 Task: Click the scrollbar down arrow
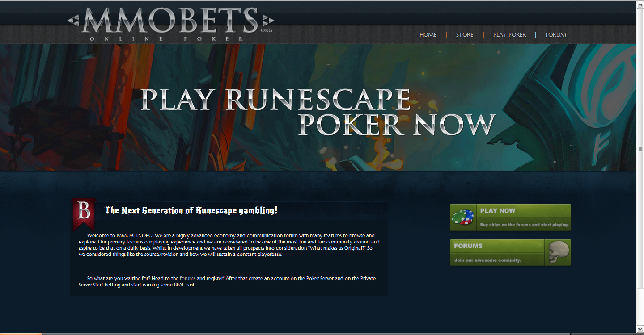[640, 329]
